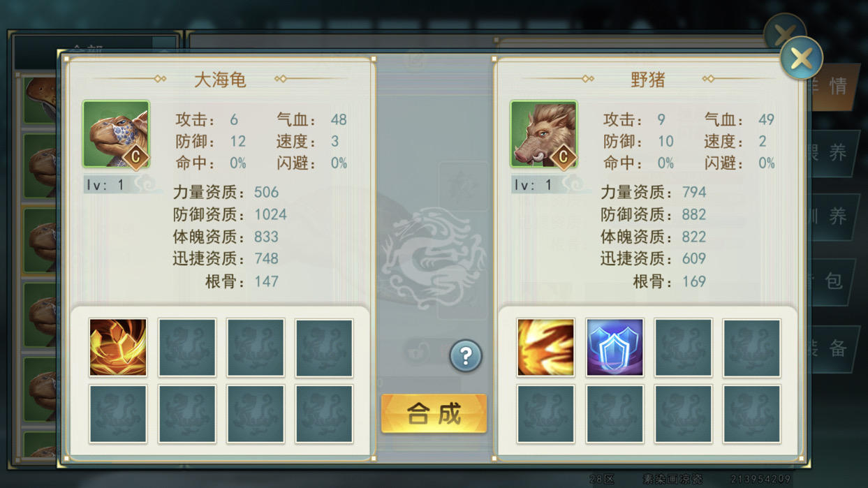868x488 pixels.
Task: Select the flame slash skill icon of 野猪
Action: pyautogui.click(x=545, y=348)
